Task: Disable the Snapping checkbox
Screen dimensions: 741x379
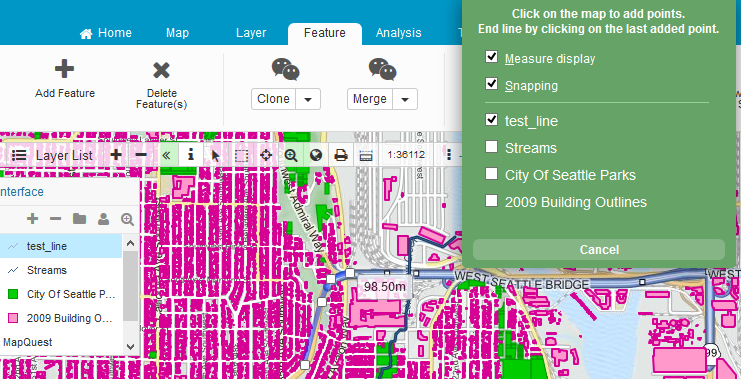Action: coord(491,84)
